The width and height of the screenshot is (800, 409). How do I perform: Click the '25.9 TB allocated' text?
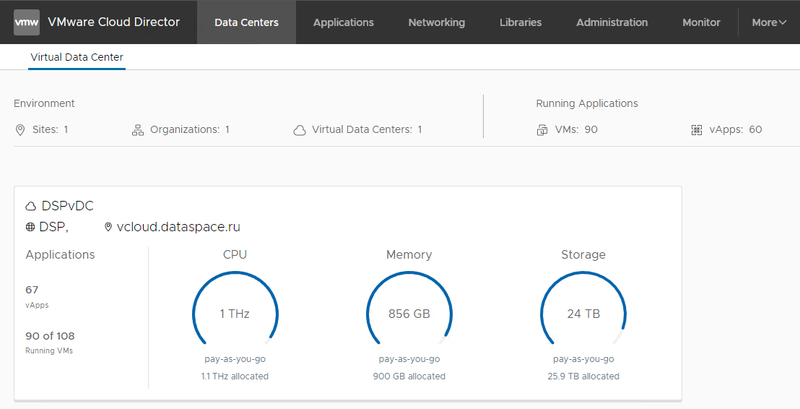[x=583, y=376]
